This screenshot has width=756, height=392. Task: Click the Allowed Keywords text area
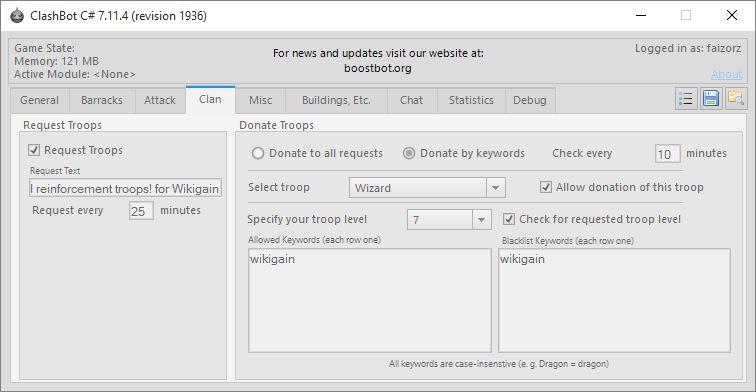[x=370, y=300]
